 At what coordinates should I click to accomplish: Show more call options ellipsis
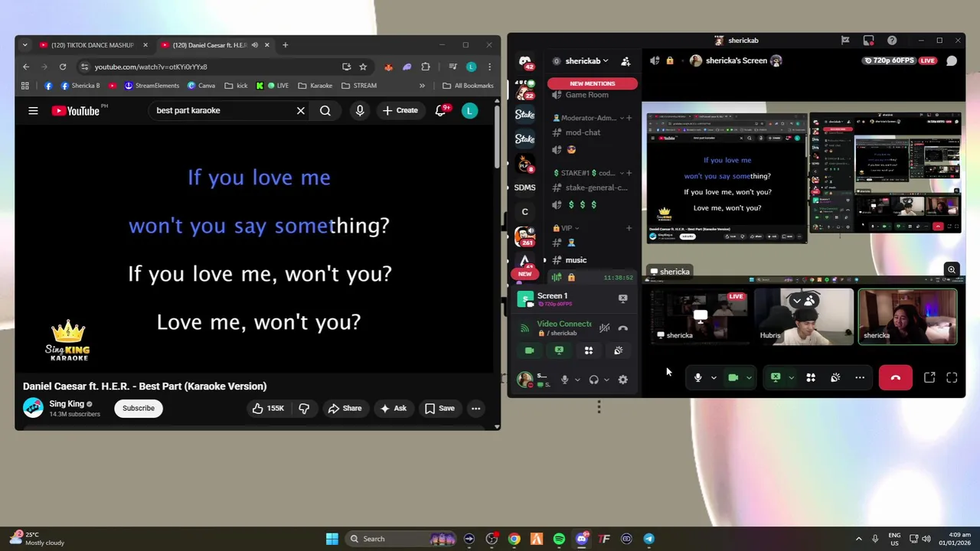tap(860, 377)
